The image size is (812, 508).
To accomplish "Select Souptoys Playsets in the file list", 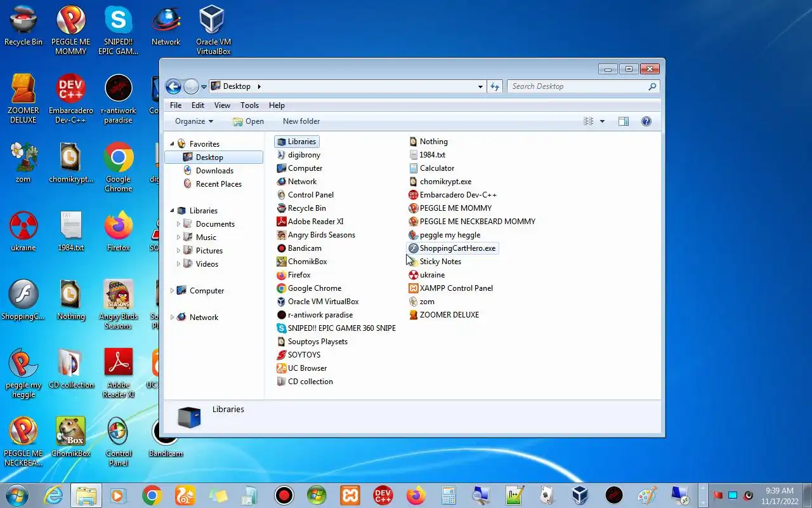I will (312, 342).
